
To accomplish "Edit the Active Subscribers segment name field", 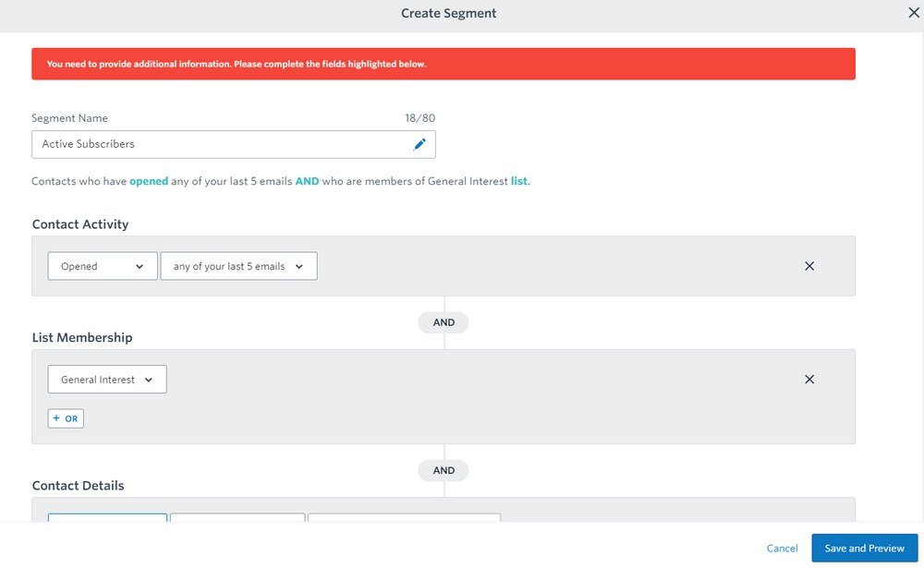I will pyautogui.click(x=234, y=144).
